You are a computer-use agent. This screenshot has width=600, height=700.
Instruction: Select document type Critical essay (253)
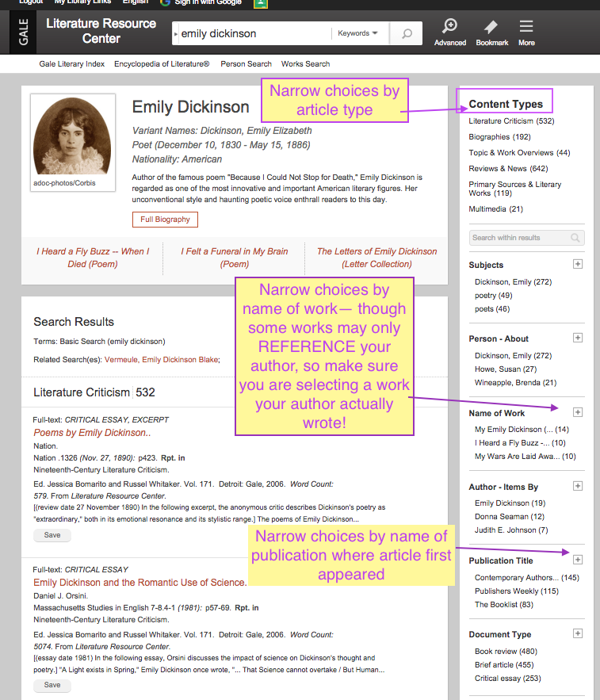507,678
